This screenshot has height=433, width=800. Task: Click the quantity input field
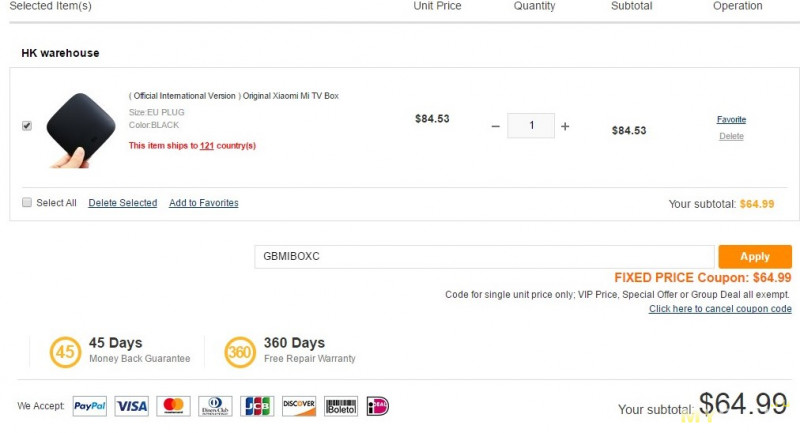coord(531,125)
